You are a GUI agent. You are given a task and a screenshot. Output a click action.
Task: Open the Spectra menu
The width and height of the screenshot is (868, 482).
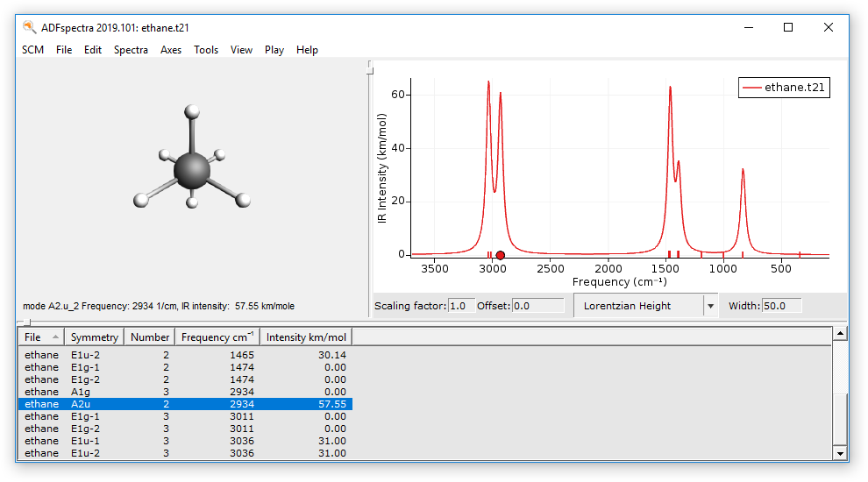point(131,50)
